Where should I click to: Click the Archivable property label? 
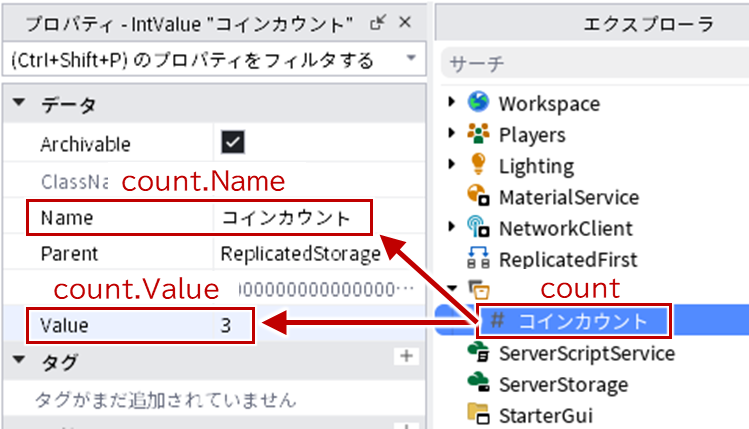point(85,144)
